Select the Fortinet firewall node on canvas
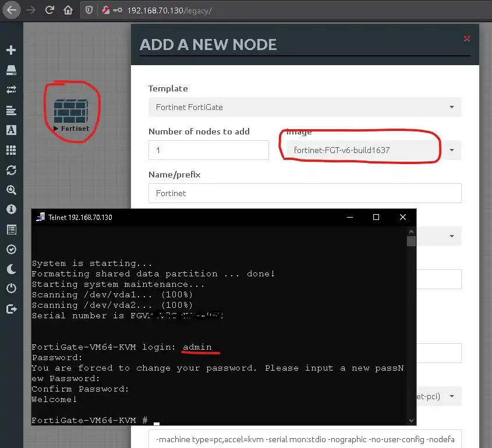 click(x=71, y=111)
